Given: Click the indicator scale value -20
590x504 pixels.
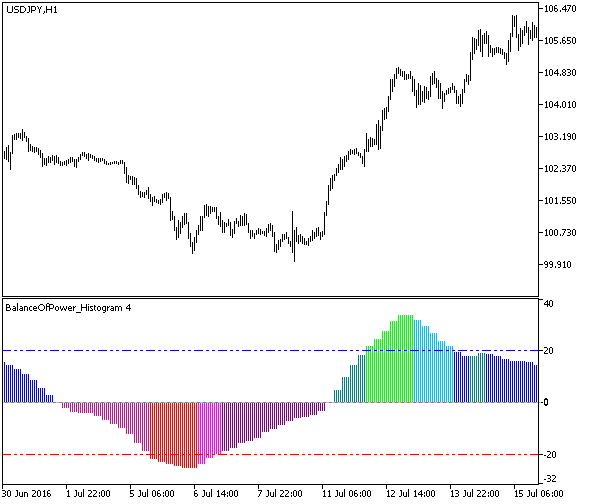Looking at the screenshot, I should pyautogui.click(x=550, y=455).
